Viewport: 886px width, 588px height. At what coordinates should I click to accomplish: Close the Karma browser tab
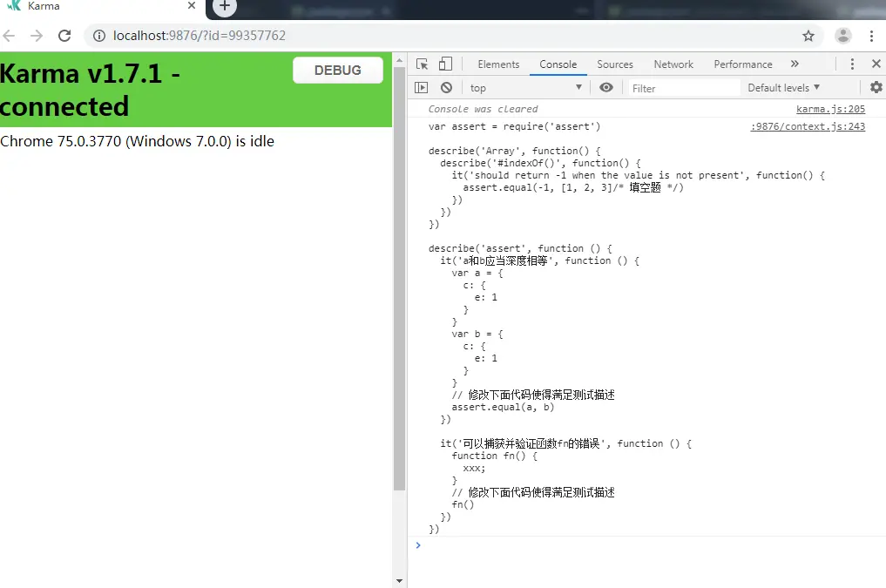click(x=192, y=5)
